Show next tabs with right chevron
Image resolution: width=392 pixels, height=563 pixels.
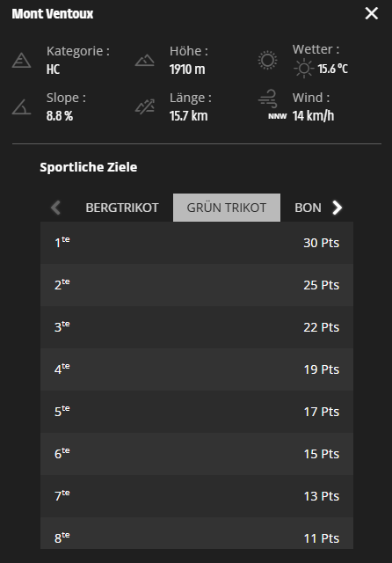pyautogui.click(x=338, y=208)
